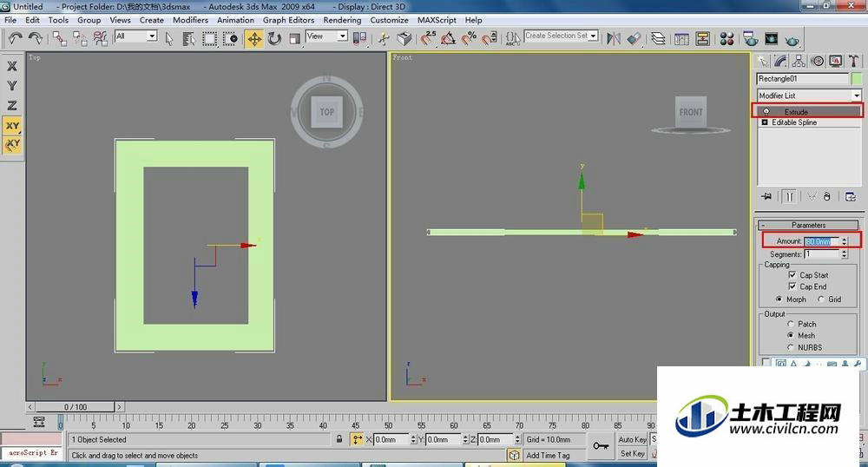
Task: Open the Render Setup teapot icon
Action: click(751, 38)
